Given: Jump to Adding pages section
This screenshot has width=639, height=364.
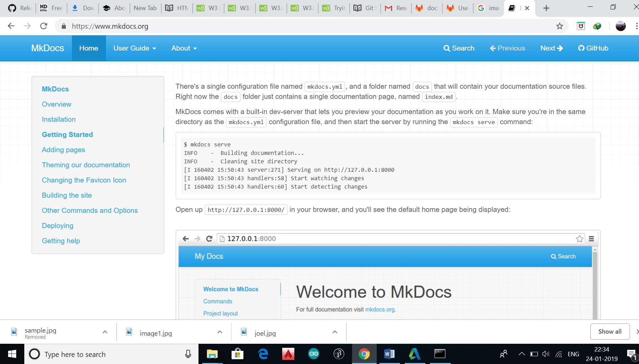Looking at the screenshot, I should pos(63,150).
